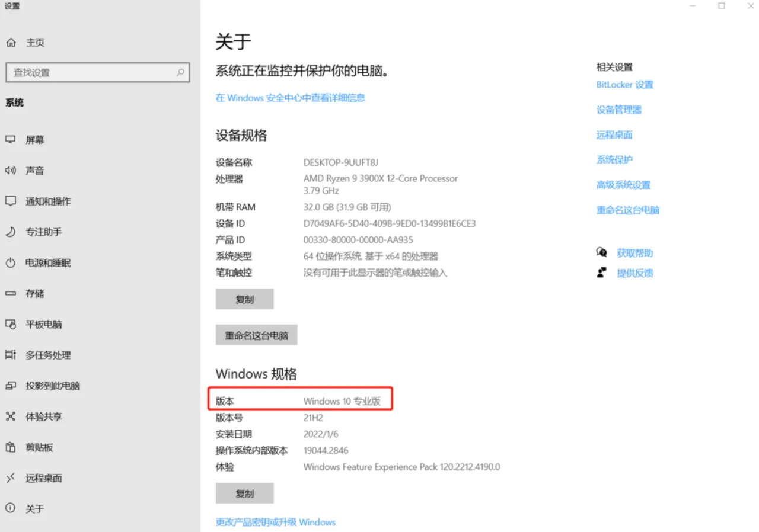Open Device Manager (设备管理器) link
This screenshot has height=532, width=759.
pos(618,110)
